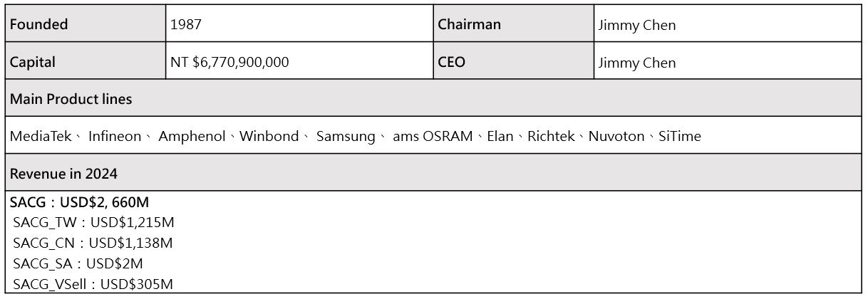Select the bold SACG total revenue line
The height and width of the screenshot is (299, 868).
click(79, 202)
